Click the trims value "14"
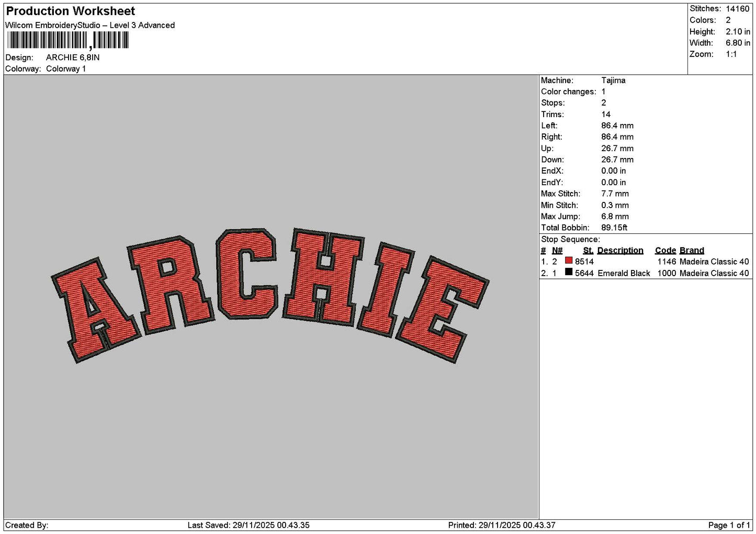The width and height of the screenshot is (756, 534). point(606,115)
